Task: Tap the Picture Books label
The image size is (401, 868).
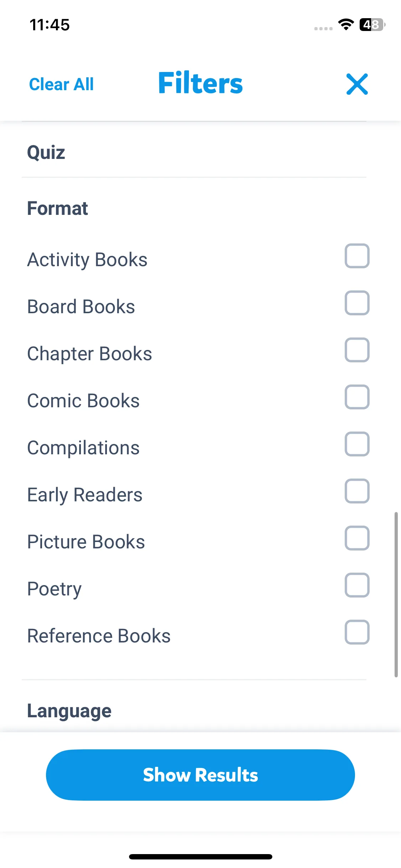Action: 86,542
